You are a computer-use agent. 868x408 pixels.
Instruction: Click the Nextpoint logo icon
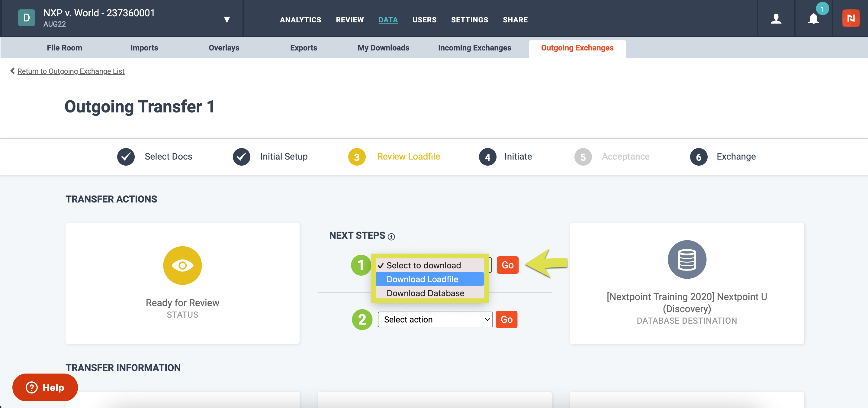click(x=851, y=18)
